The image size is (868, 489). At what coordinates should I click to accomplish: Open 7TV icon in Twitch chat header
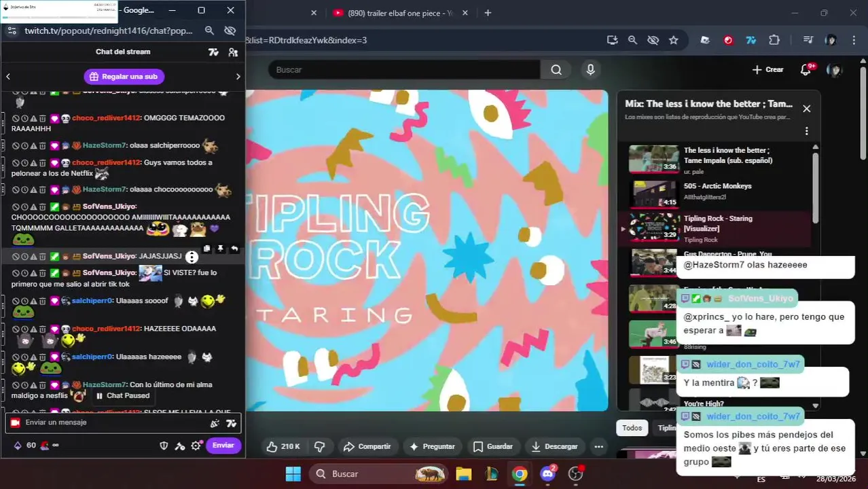(x=213, y=52)
